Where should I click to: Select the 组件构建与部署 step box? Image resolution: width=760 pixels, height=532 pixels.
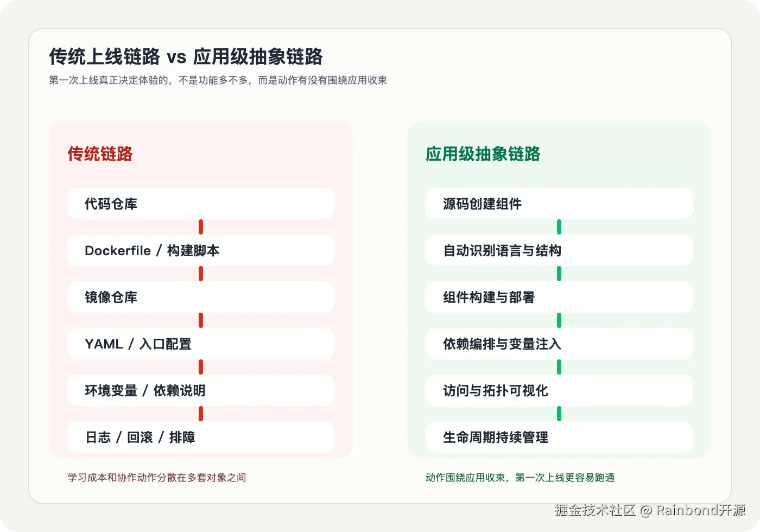coord(559,297)
